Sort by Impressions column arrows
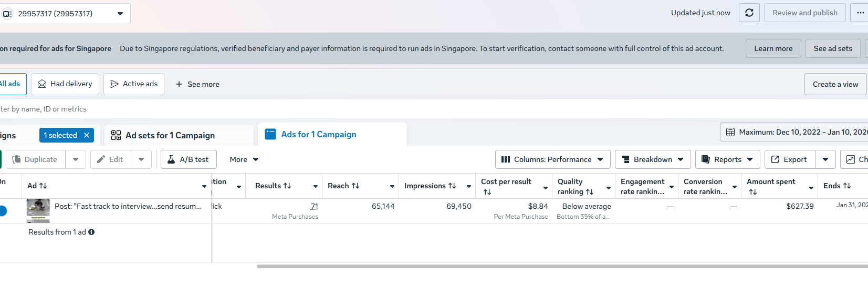Screen dimensions: 868x284 (452, 186)
